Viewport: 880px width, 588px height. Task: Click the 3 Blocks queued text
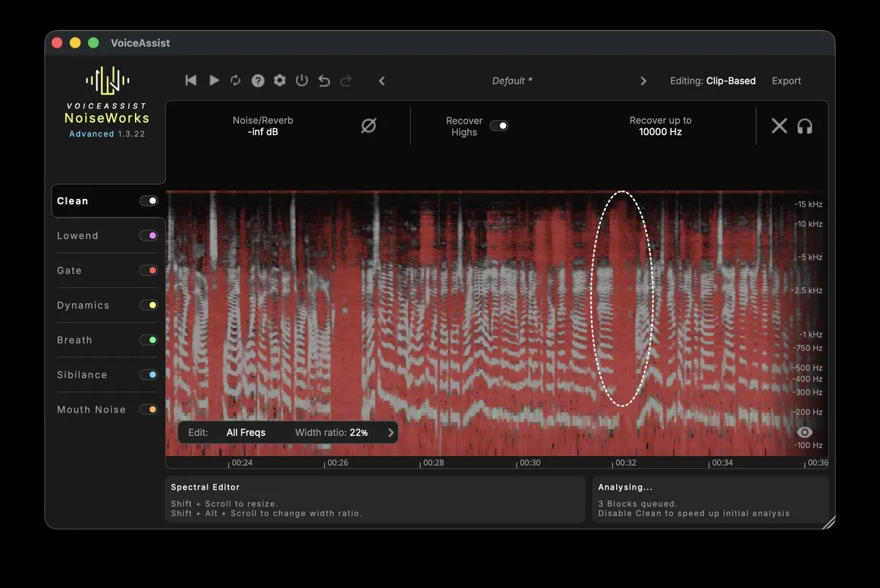click(x=637, y=504)
